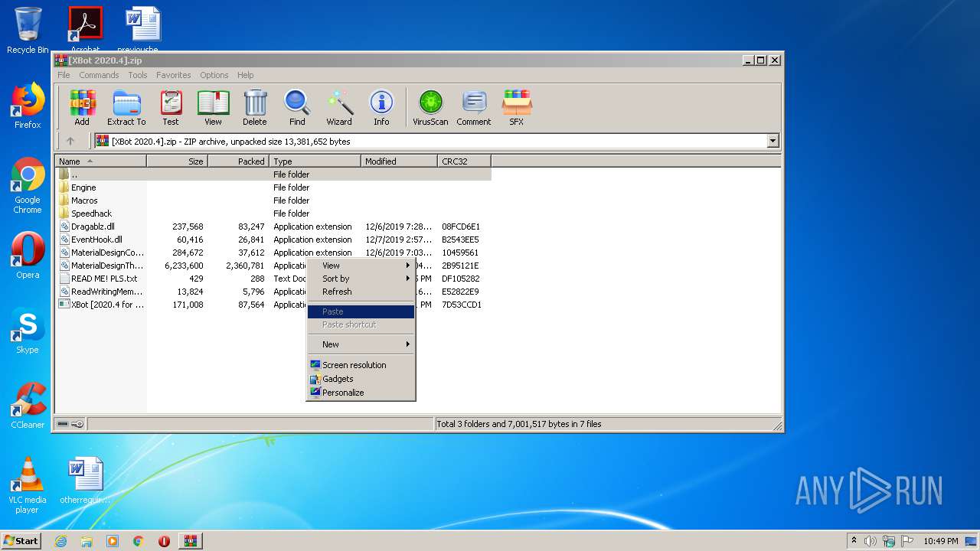Image resolution: width=980 pixels, height=551 pixels.
Task: Open the Options menu
Action: (x=214, y=75)
